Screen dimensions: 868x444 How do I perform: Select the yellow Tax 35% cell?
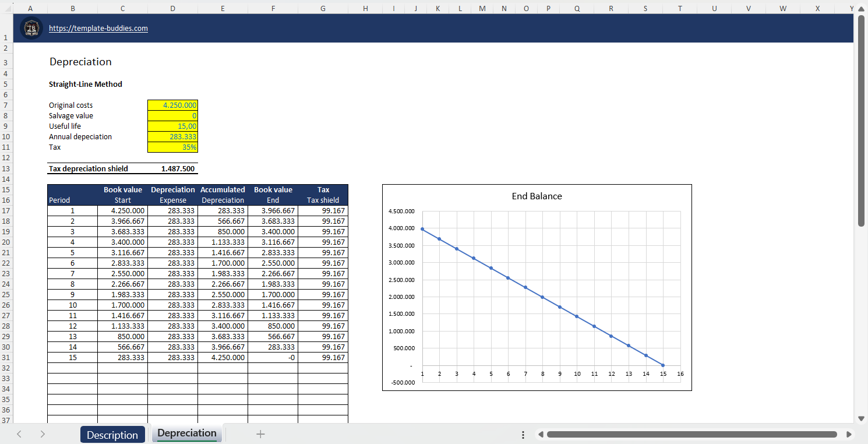click(172, 147)
